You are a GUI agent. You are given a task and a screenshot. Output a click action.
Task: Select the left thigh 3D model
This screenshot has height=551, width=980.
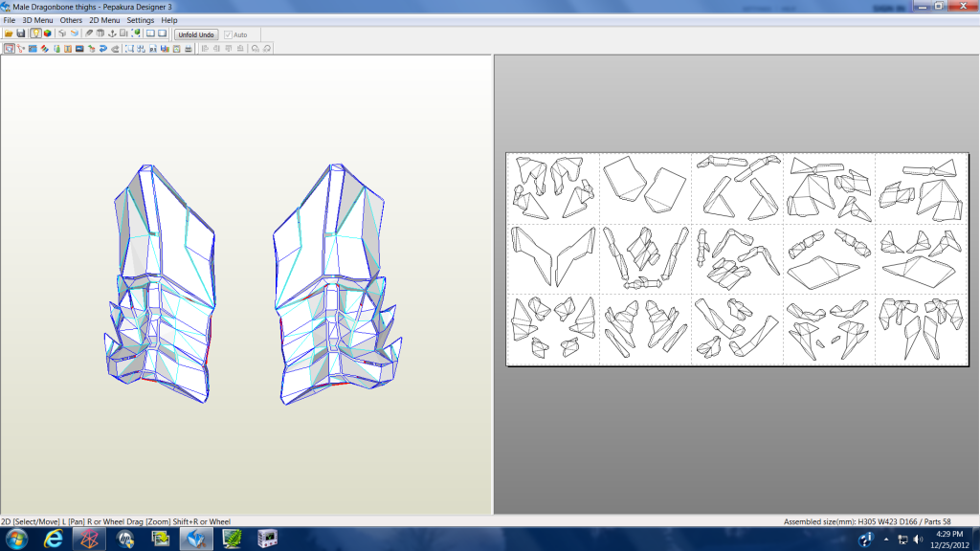[160, 283]
